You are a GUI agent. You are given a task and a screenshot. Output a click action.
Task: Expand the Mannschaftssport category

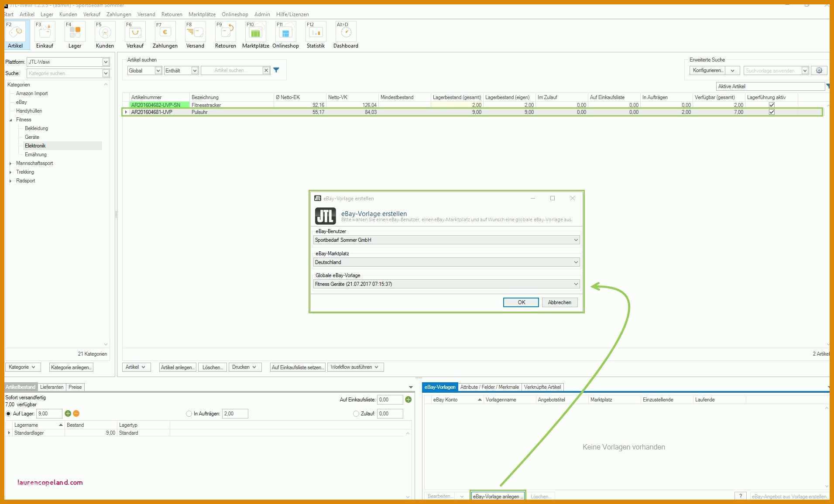click(x=10, y=164)
